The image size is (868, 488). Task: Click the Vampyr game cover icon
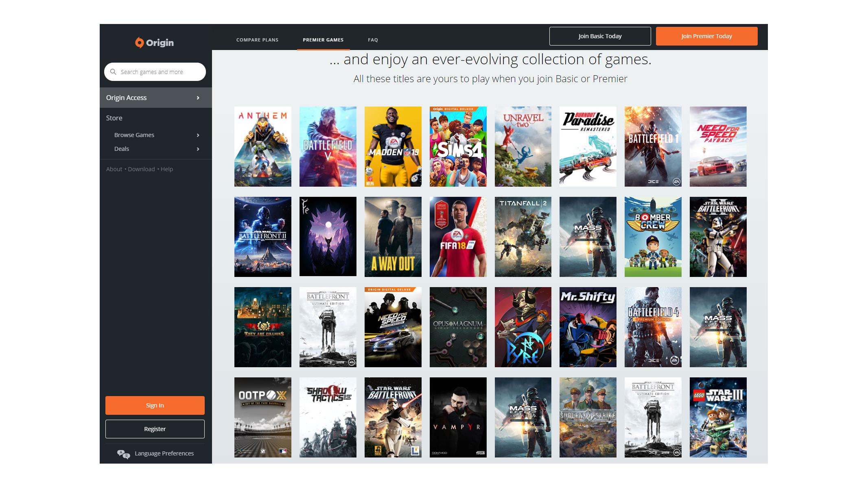click(458, 417)
